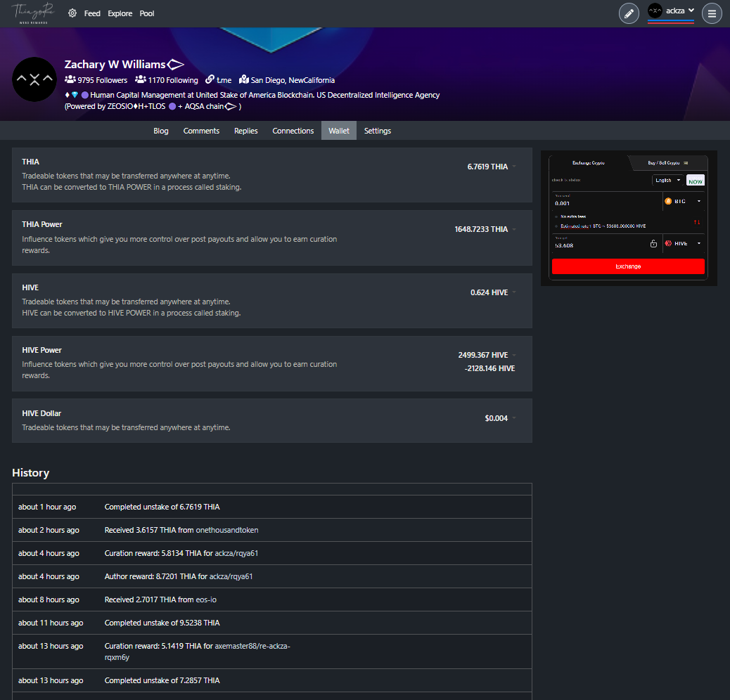This screenshot has width=730, height=700.
Task: Open ackza/rqya61 link in Curation reward row
Action: click(236, 554)
